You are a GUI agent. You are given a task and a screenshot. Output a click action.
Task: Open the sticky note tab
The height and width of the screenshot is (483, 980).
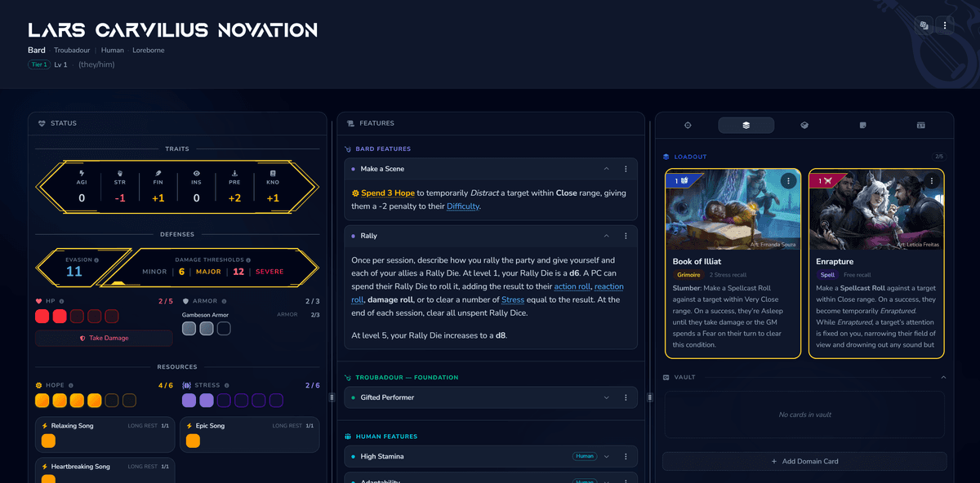point(862,125)
